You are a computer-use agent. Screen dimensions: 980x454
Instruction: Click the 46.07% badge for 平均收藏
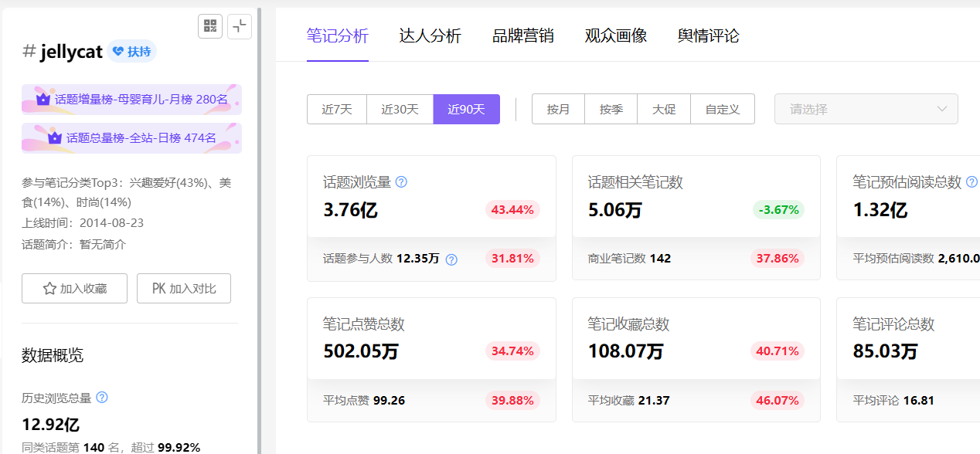(x=778, y=400)
